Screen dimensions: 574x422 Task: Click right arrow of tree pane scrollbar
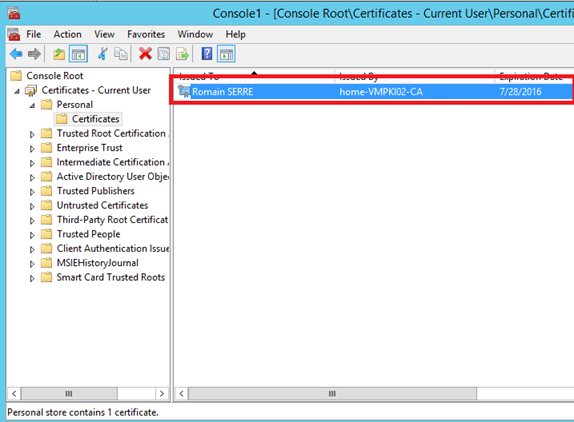pyautogui.click(x=161, y=393)
